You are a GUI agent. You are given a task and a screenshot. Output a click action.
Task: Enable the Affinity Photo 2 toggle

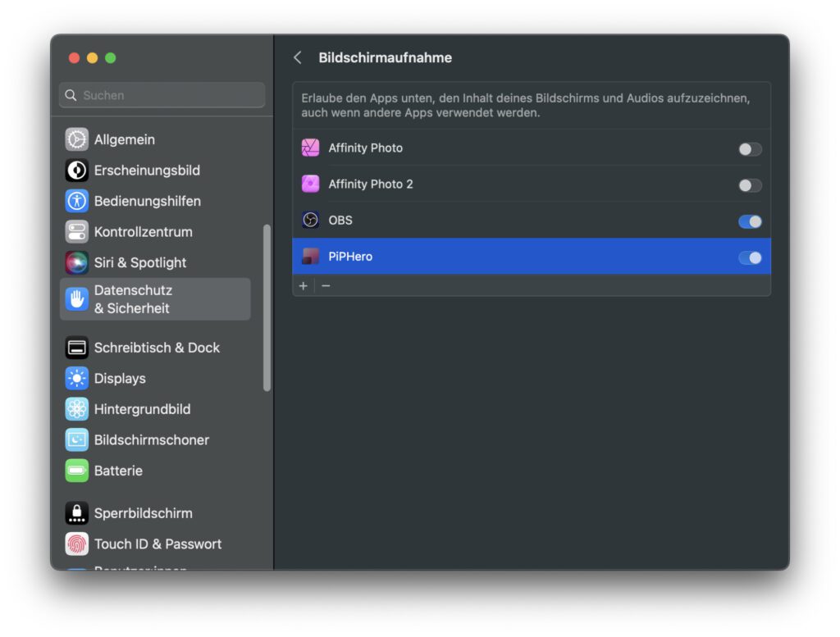coord(748,184)
